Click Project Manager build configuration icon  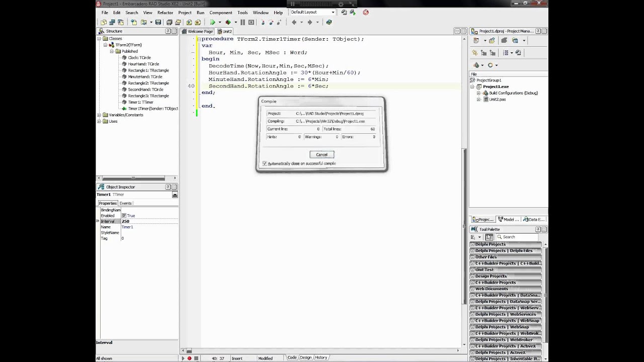(476, 65)
